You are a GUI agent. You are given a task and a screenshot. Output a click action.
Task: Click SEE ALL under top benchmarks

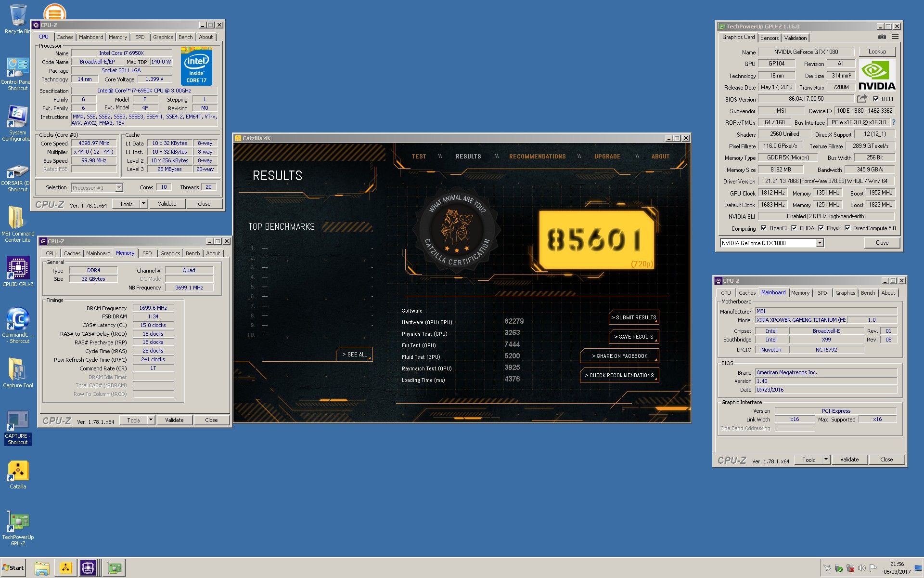355,355
